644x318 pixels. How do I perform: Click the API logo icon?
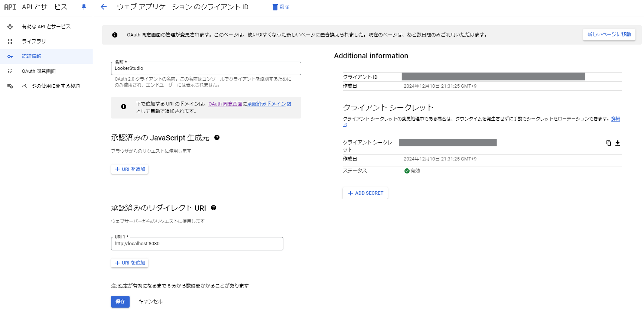pyautogui.click(x=10, y=7)
